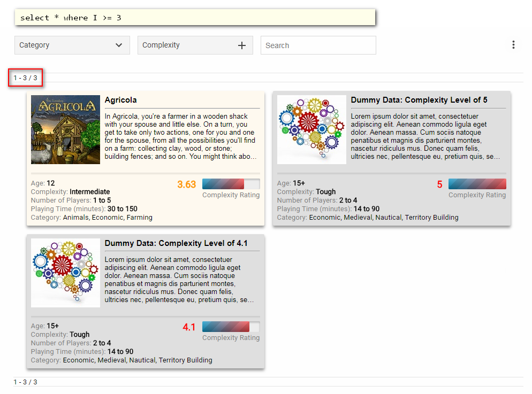Open the Agricola game cover thumbnail
The image size is (532, 394).
(x=65, y=129)
